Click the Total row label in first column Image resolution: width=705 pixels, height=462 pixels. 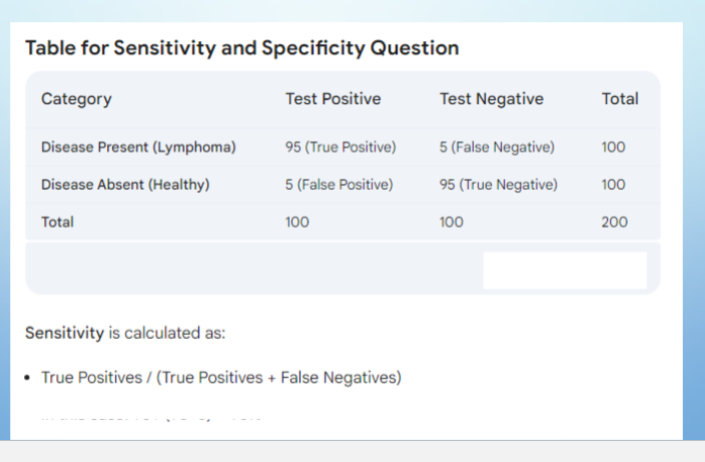pyautogui.click(x=58, y=222)
